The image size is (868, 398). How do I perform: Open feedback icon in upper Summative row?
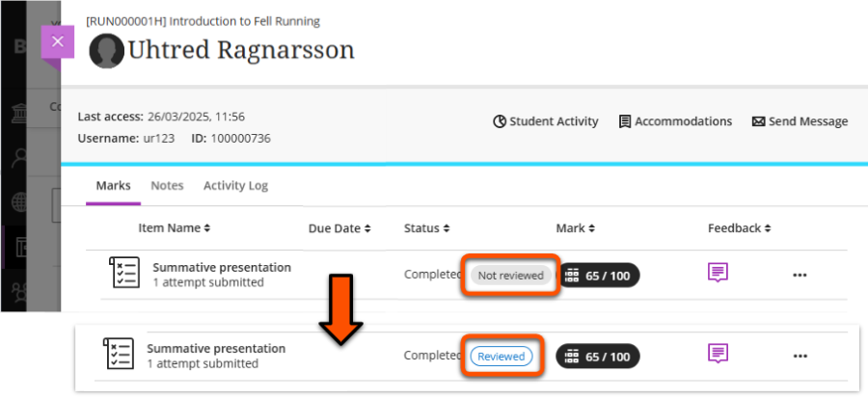[718, 273]
